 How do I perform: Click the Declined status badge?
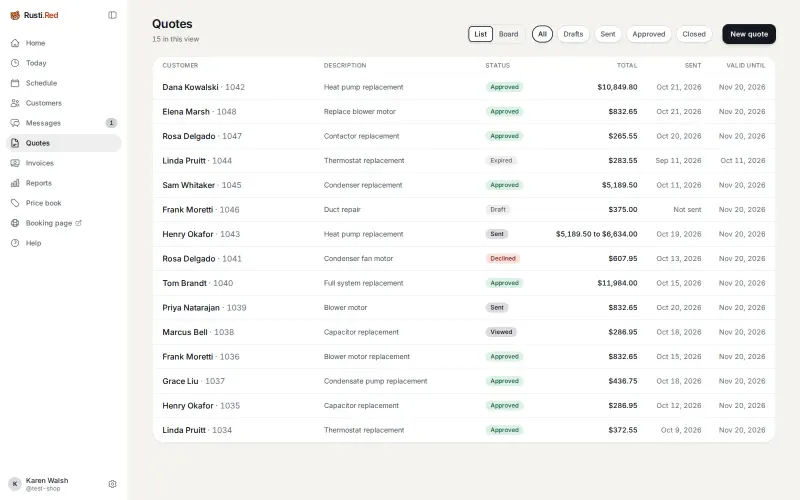(503, 259)
